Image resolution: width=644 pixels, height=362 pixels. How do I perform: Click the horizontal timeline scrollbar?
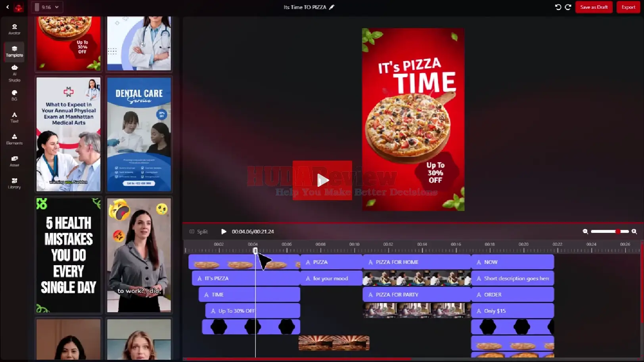pos(299,359)
